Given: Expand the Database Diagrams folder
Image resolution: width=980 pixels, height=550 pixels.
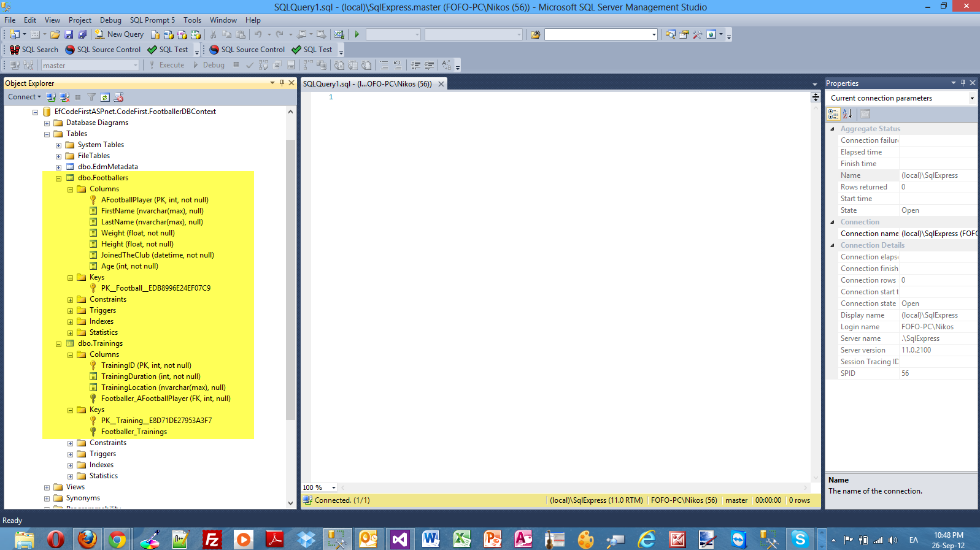Looking at the screenshot, I should (x=47, y=123).
